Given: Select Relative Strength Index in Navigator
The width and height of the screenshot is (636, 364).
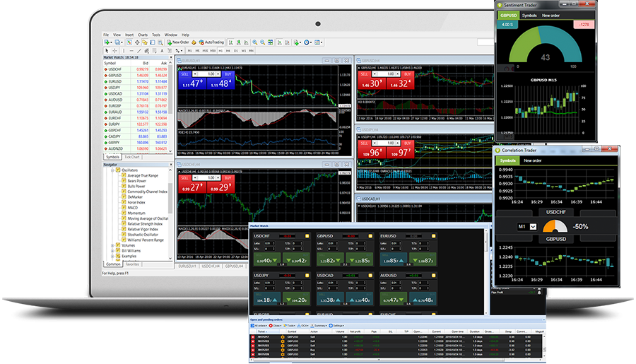Looking at the screenshot, I should pyautogui.click(x=145, y=224).
